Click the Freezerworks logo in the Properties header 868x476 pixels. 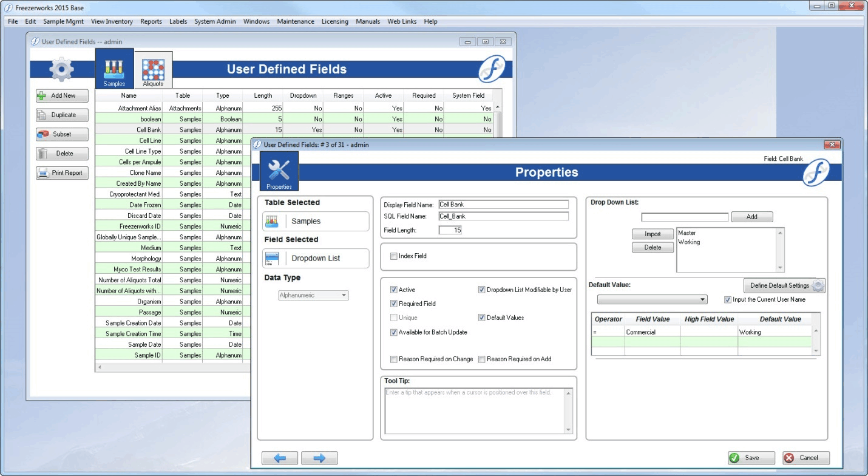pyautogui.click(x=816, y=172)
